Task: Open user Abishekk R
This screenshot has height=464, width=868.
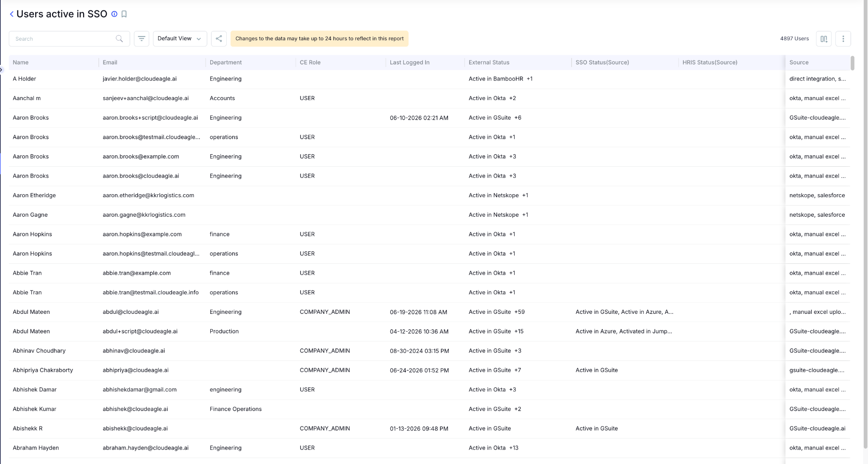Action: point(28,428)
